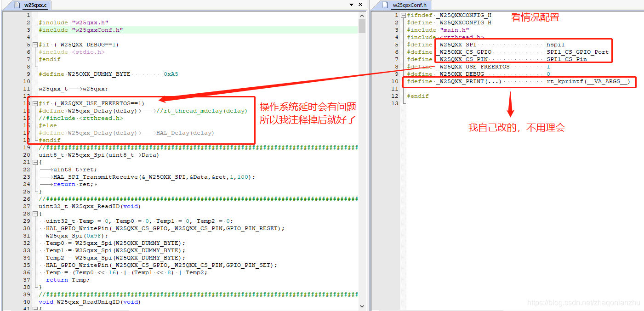Screen dimensions: 644x311
Task: Click the 'return ret;' line
Action: pos(68,184)
